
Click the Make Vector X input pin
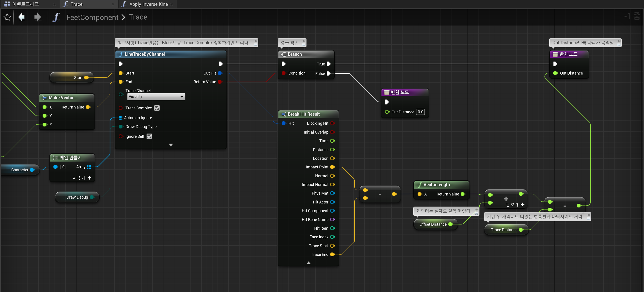(x=45, y=107)
